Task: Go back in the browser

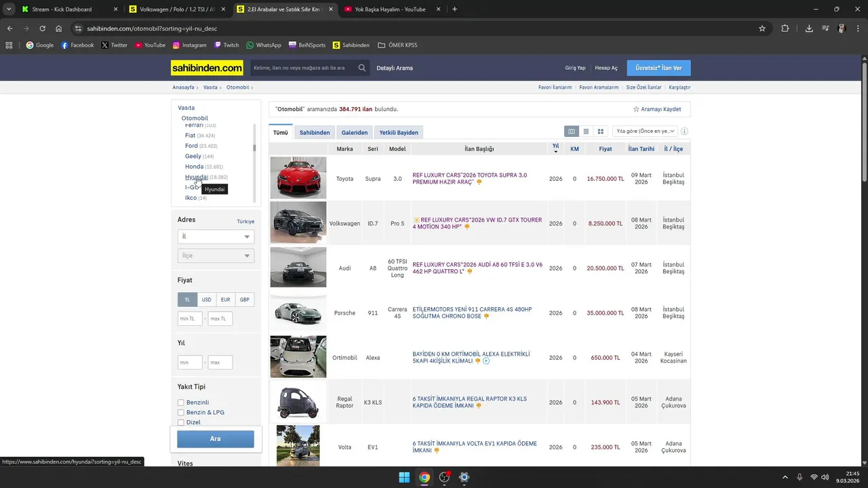Action: click(x=10, y=28)
